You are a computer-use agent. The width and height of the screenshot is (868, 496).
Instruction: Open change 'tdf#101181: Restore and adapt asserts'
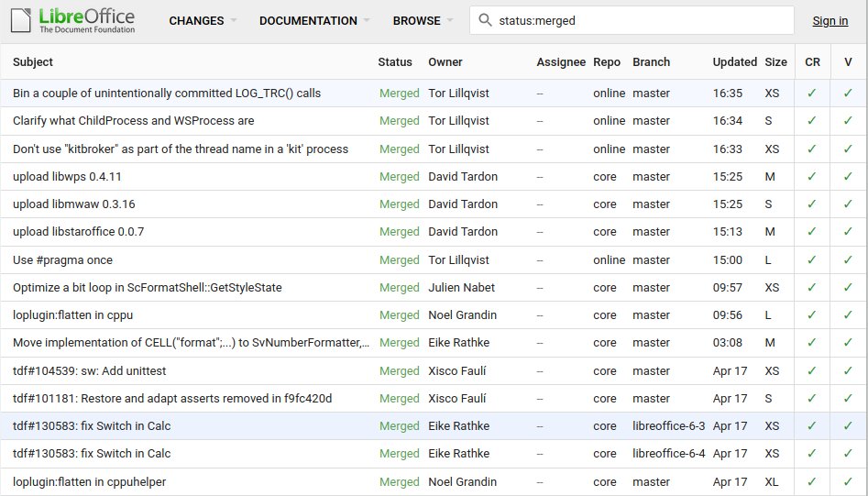point(172,399)
